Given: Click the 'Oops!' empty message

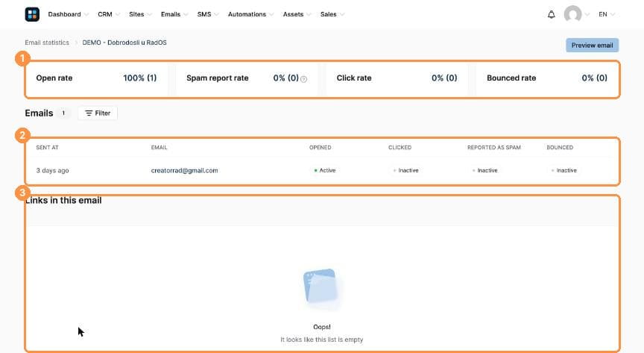Looking at the screenshot, I should click(321, 327).
